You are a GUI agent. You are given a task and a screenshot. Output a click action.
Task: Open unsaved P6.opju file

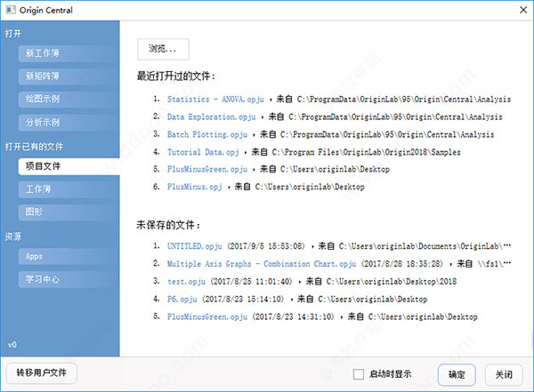(182, 299)
